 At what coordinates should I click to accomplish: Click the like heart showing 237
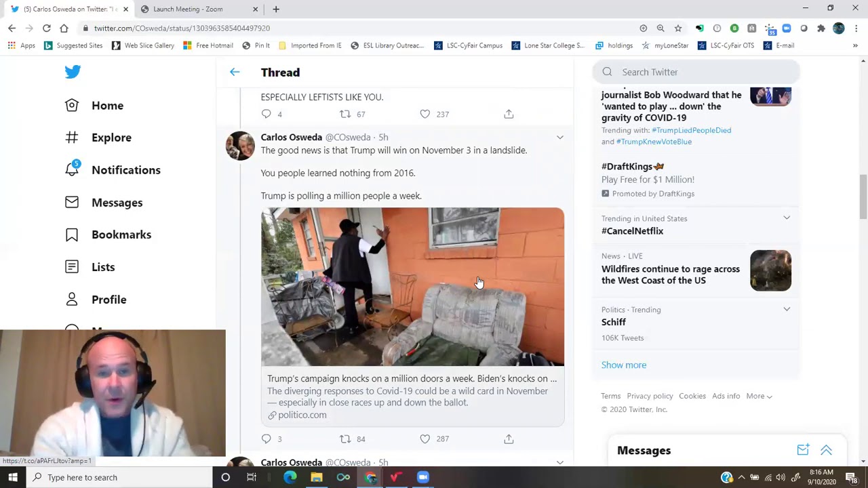425,114
